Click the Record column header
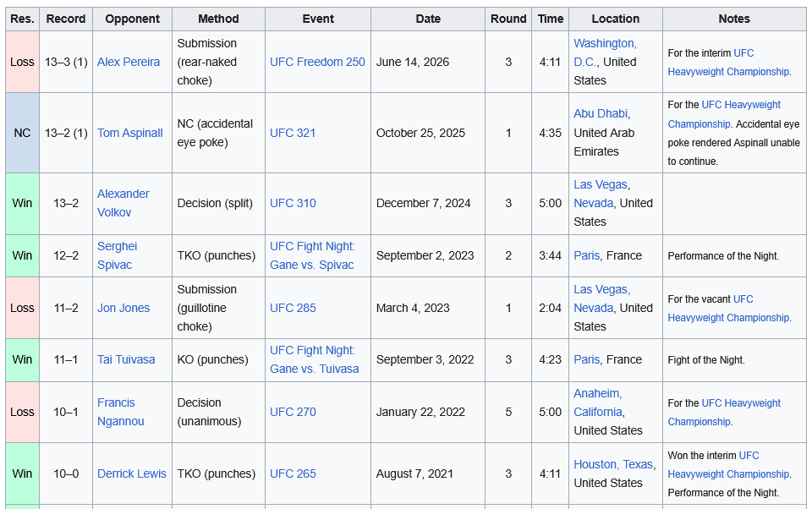The height and width of the screenshot is (509, 812). pos(66,19)
